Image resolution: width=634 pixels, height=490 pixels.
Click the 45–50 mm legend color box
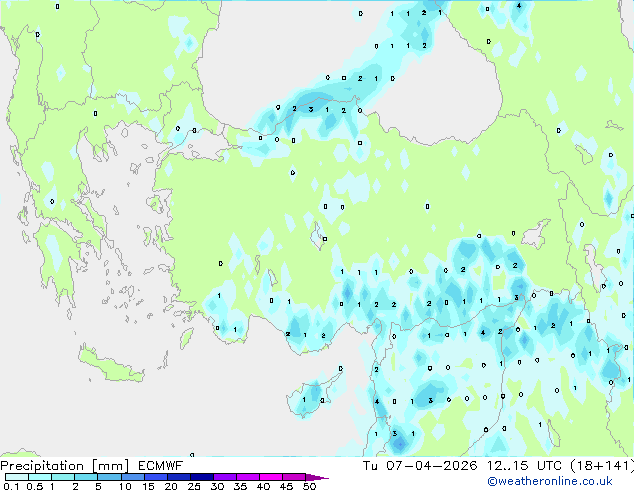click(x=294, y=477)
